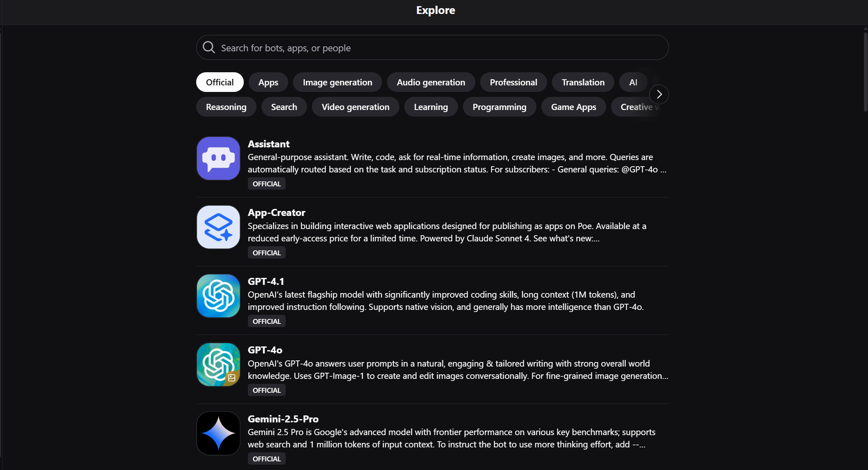Open the App-Creator title link
Image resolution: width=868 pixels, height=470 pixels.
277,213
